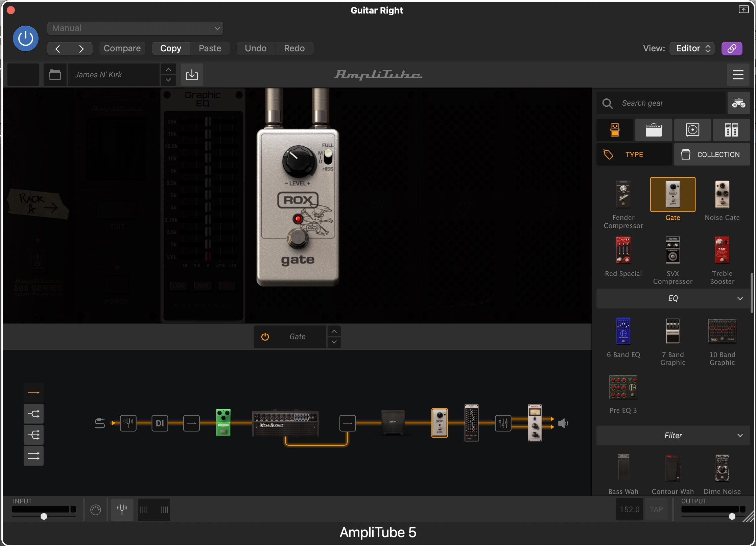This screenshot has height=546, width=756.
Task: Switch to COLLECTION sorting tab
Action: [x=712, y=154]
